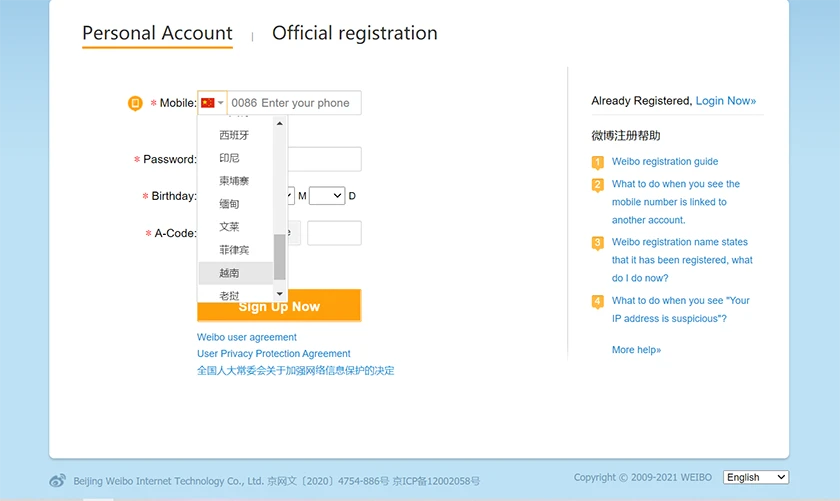Click the Sign Up Now button
Viewport: 840px width, 501px height.
pos(279,306)
